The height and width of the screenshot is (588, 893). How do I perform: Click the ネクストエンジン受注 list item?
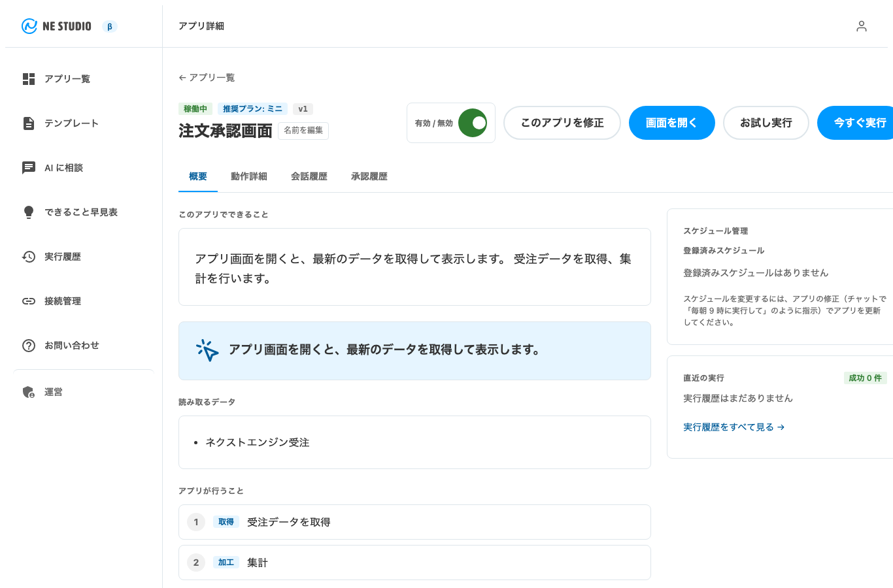pos(258,443)
